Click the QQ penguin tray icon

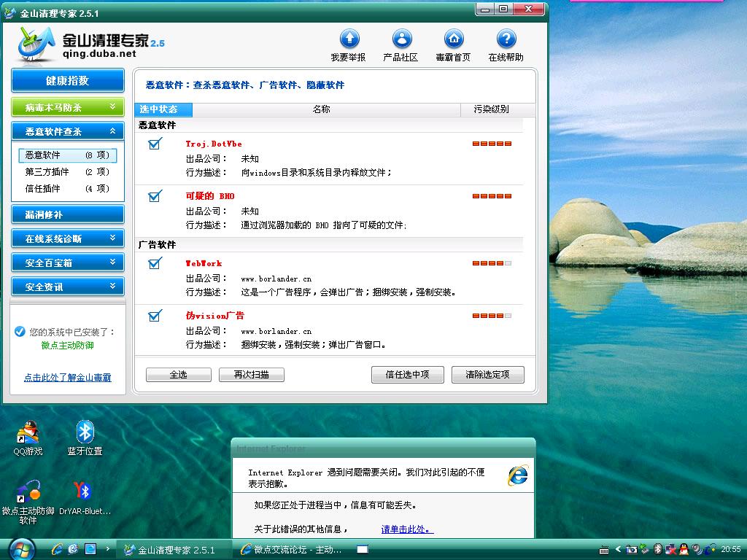[684, 549]
